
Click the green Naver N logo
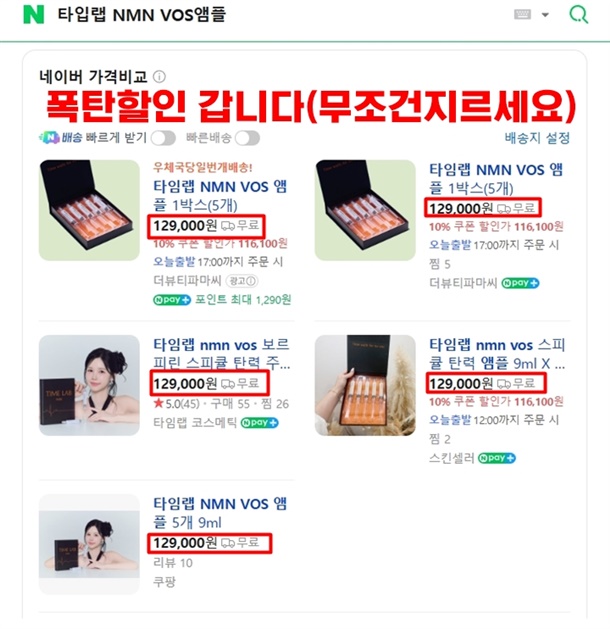(34, 14)
